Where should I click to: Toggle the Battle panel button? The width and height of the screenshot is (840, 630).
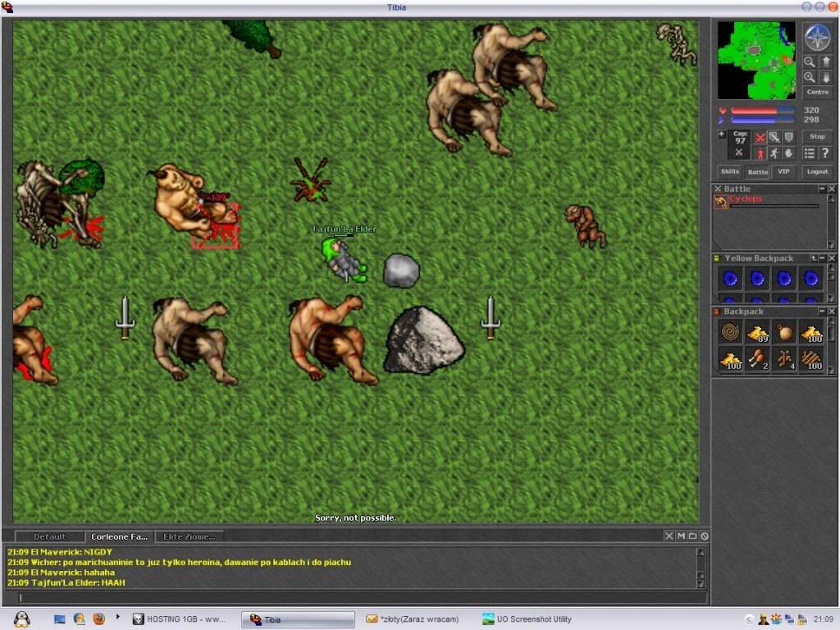point(757,171)
